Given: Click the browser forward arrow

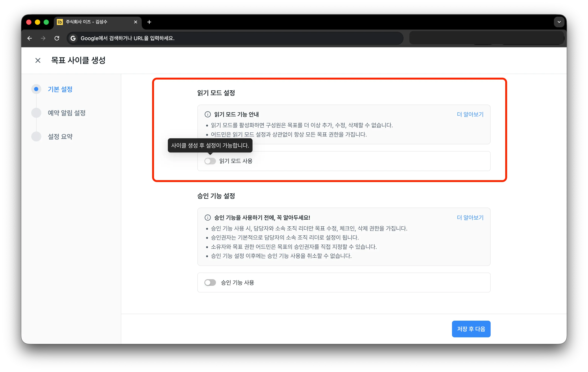Looking at the screenshot, I should (x=43, y=38).
